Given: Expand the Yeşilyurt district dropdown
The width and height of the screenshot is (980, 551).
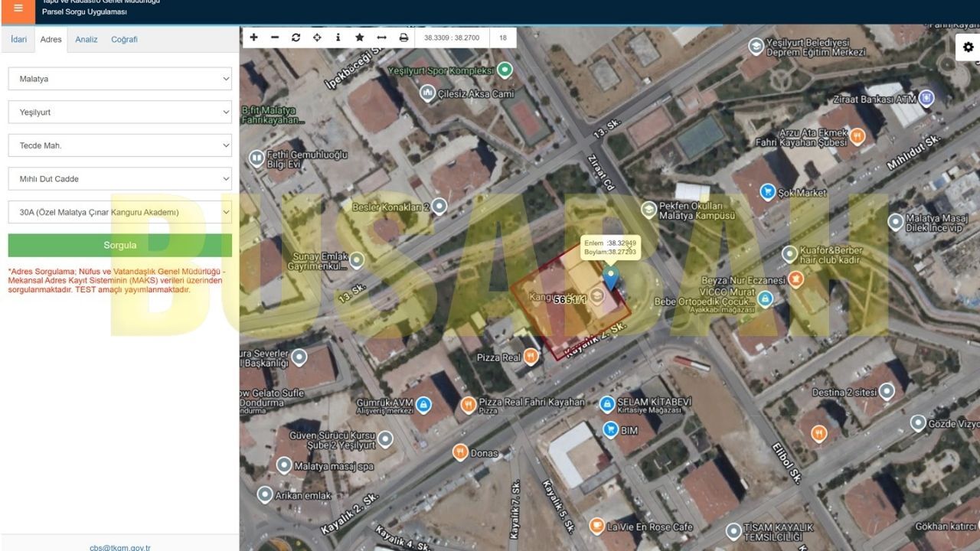Looking at the screenshot, I should [x=120, y=112].
